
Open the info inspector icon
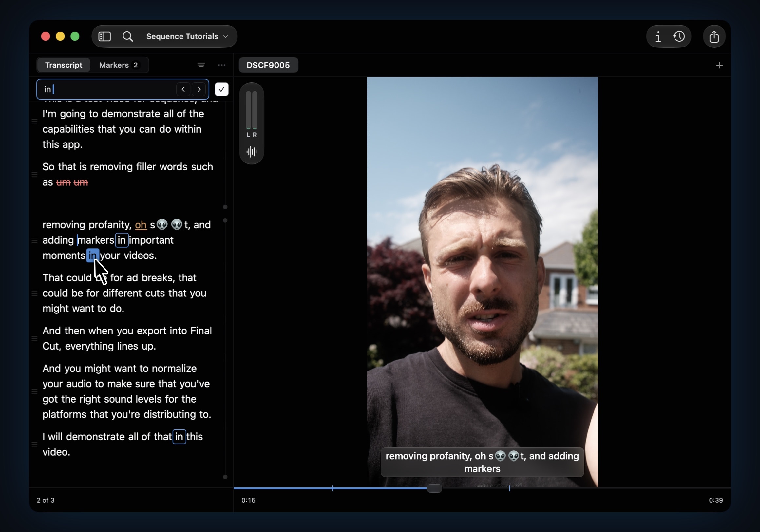point(658,36)
